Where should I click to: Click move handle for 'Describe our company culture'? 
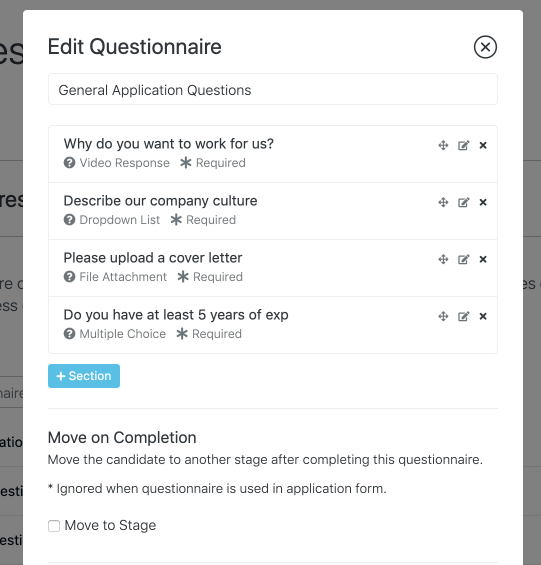(x=443, y=202)
